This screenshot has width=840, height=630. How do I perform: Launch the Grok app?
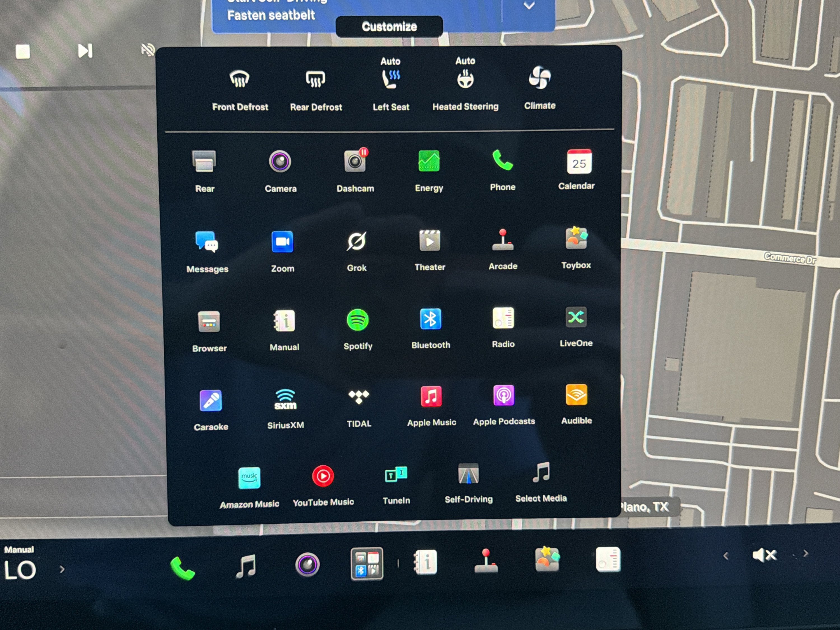(357, 241)
